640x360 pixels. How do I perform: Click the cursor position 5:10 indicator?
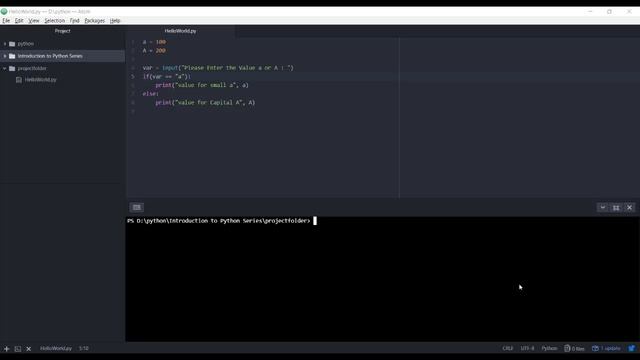tap(84, 348)
